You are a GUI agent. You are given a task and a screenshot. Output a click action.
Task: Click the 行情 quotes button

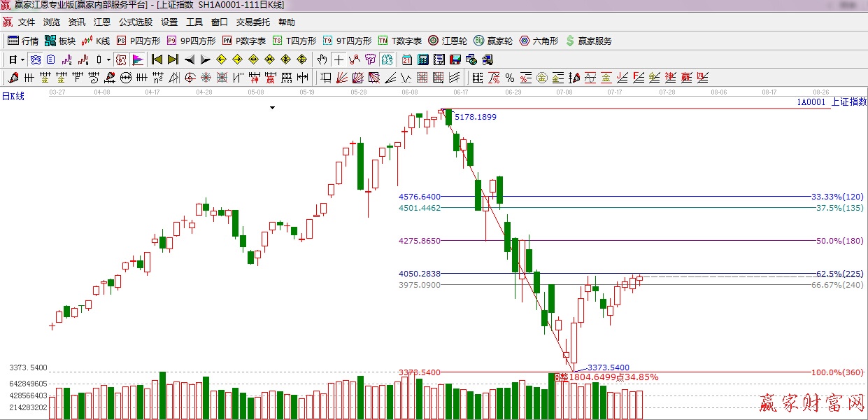[24, 41]
